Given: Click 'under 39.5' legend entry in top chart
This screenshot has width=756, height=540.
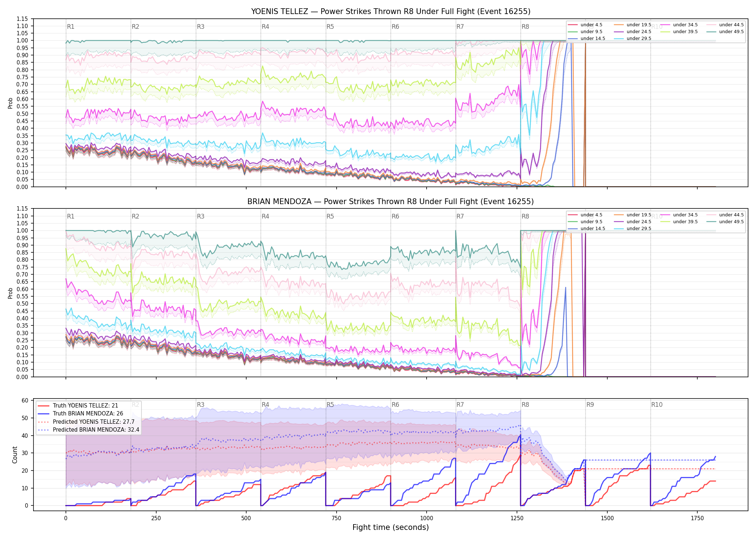Looking at the screenshot, I should [679, 32].
